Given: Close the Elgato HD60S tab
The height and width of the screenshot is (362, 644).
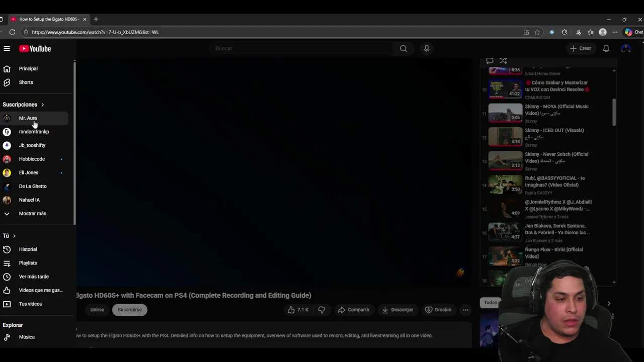Looking at the screenshot, I should [85, 19].
